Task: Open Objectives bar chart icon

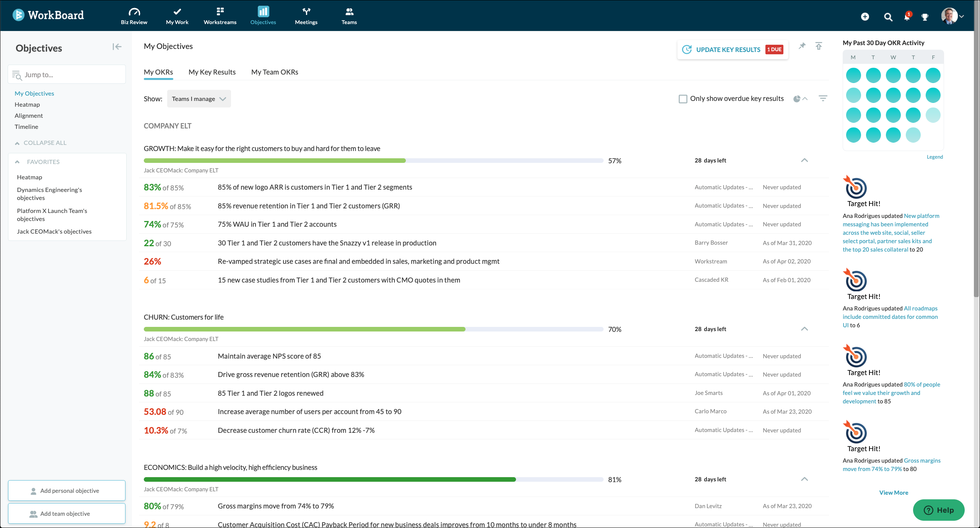Action: pyautogui.click(x=263, y=11)
